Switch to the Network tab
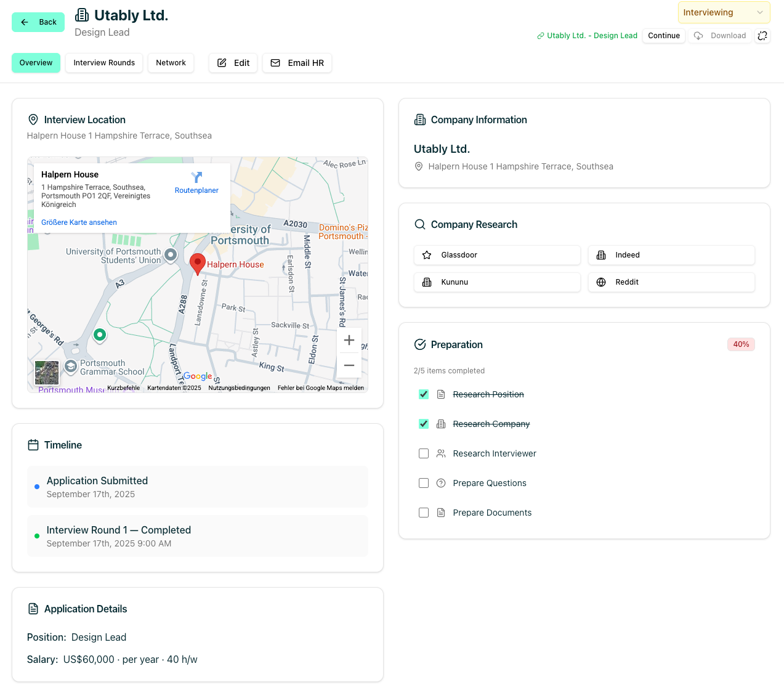The width and height of the screenshot is (784, 690). coord(171,63)
